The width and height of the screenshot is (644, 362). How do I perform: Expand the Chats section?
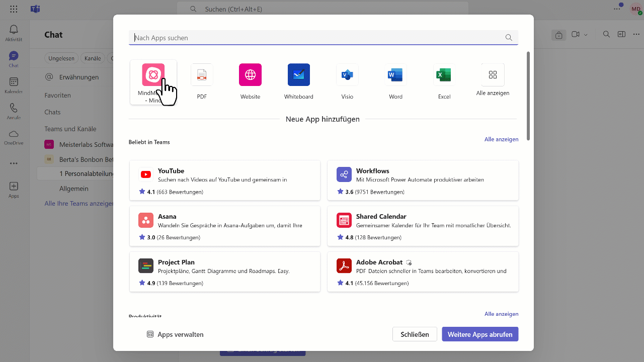(x=52, y=112)
